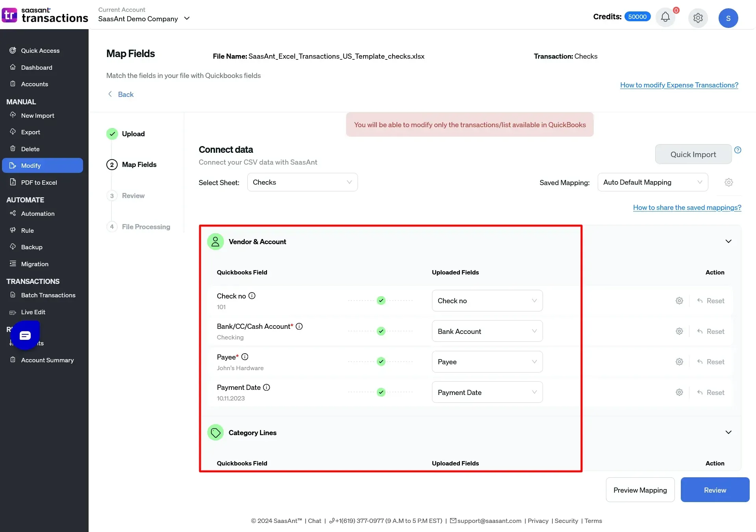Viewport: 756px width, 532px height.
Task: Click the Batch Transactions sidebar icon
Action: 13,295
